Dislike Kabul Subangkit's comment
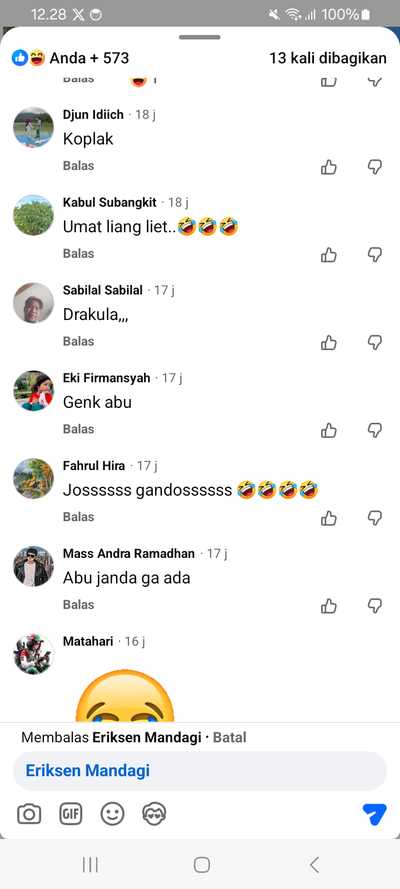Screen dimensions: 400x889 [x=375, y=255]
